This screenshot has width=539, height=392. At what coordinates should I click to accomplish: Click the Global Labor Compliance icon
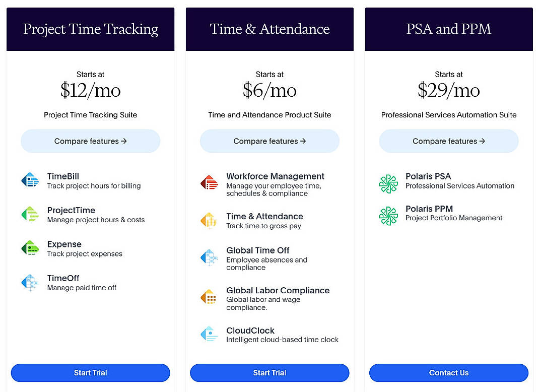coord(210,297)
